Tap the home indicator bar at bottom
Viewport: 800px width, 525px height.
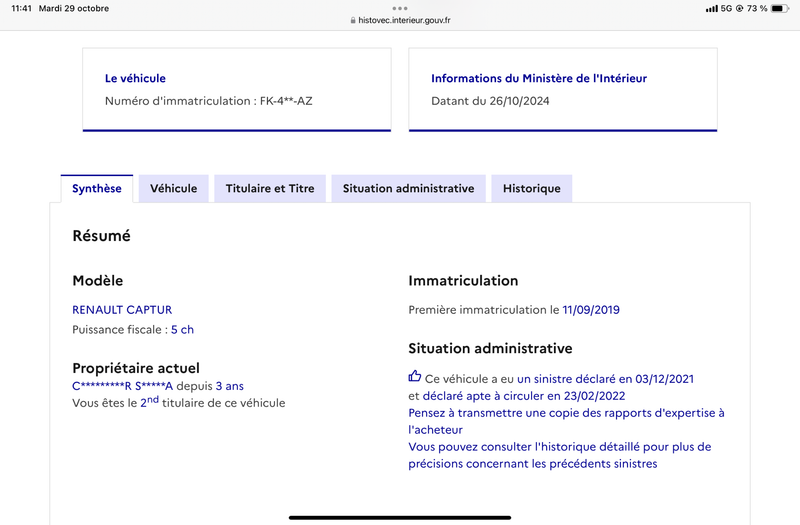click(x=400, y=517)
